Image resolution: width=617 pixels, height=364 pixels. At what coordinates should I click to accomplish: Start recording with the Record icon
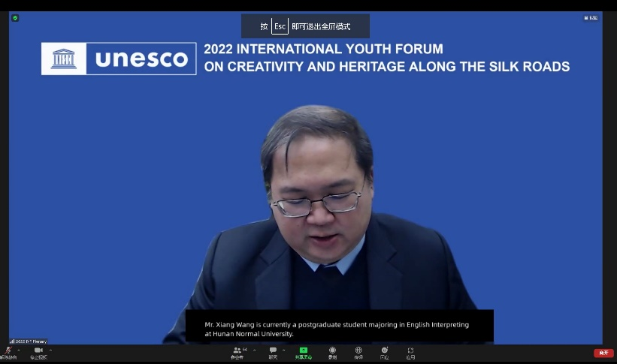(x=332, y=351)
